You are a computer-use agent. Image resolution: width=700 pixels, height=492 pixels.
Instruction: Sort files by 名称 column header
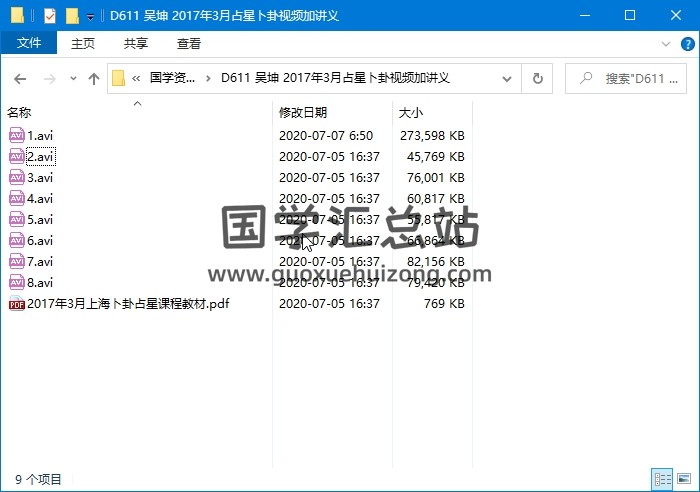click(19, 113)
